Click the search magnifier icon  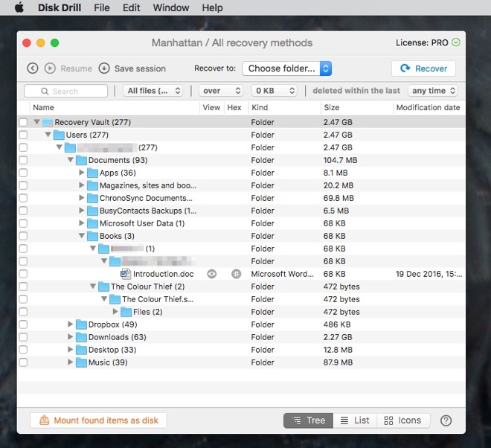(x=45, y=92)
